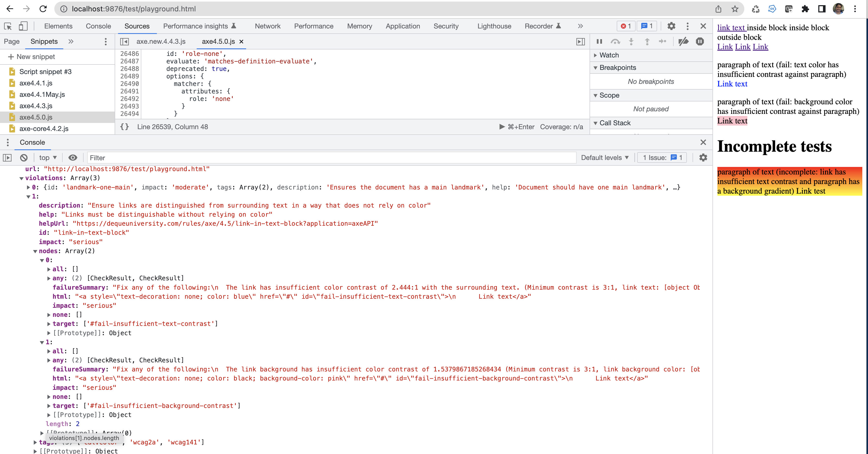
Task: Select the inspect element tool
Action: pyautogui.click(x=8, y=26)
